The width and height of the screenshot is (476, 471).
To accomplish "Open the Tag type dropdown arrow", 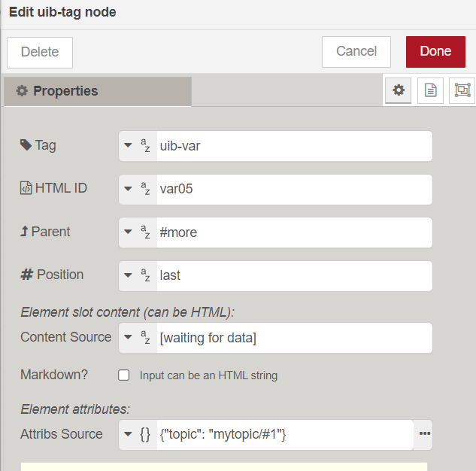I will [x=128, y=146].
